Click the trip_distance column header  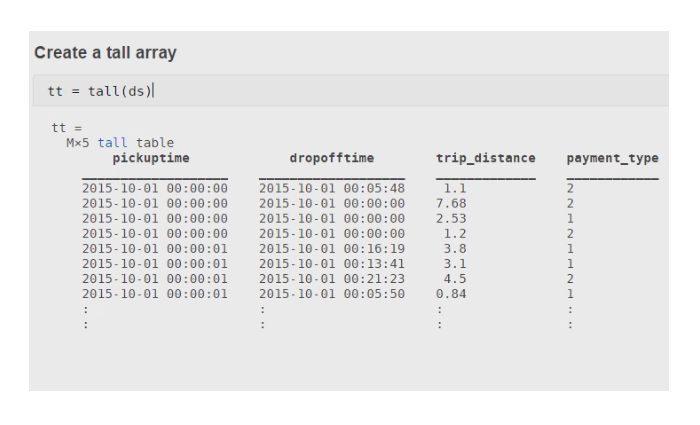[485, 158]
